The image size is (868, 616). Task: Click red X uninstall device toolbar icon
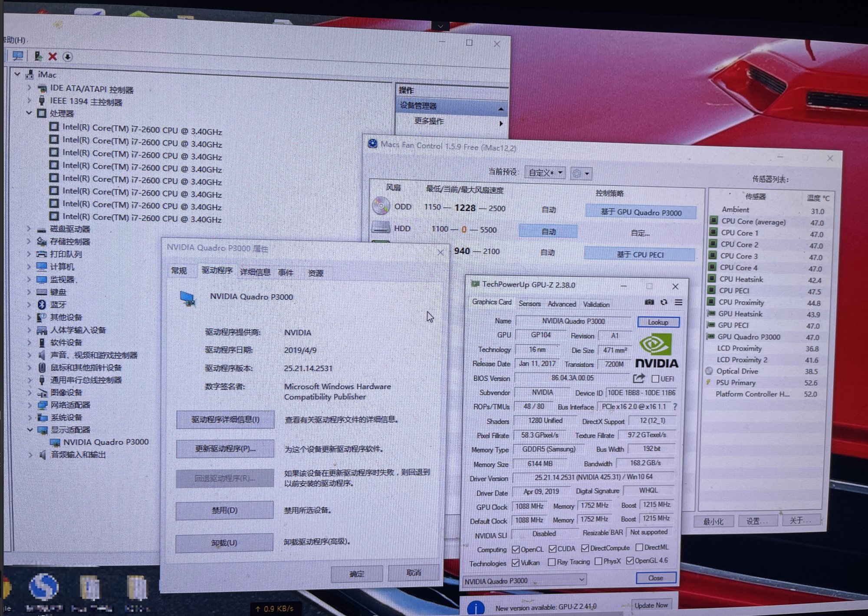tap(53, 56)
